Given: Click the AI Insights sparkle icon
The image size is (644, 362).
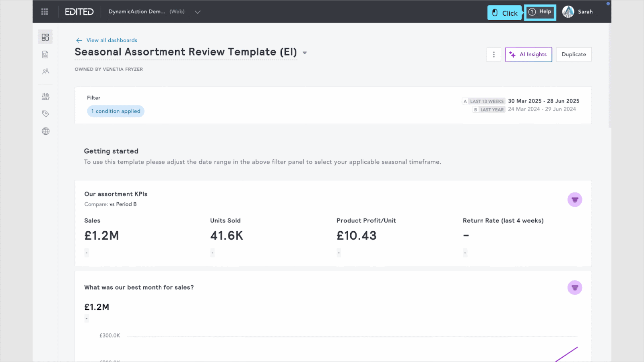Looking at the screenshot, I should 512,54.
